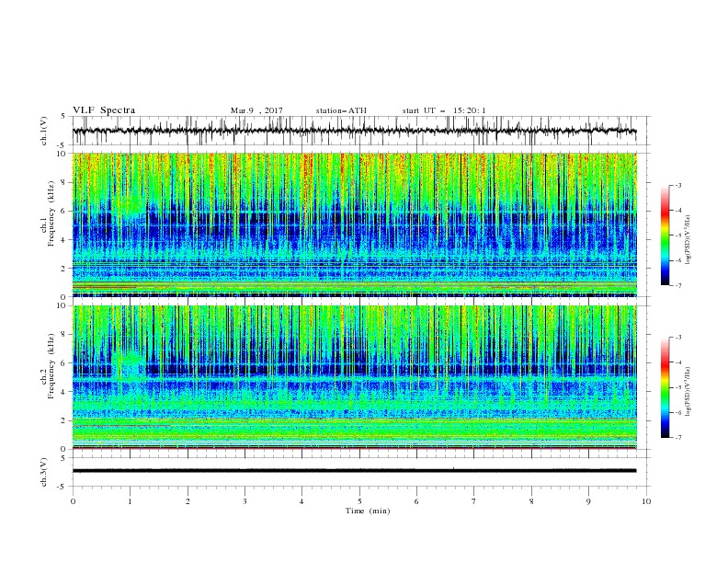Click the lower color bar scale
The height and width of the screenshot is (563, 728).
click(665, 387)
